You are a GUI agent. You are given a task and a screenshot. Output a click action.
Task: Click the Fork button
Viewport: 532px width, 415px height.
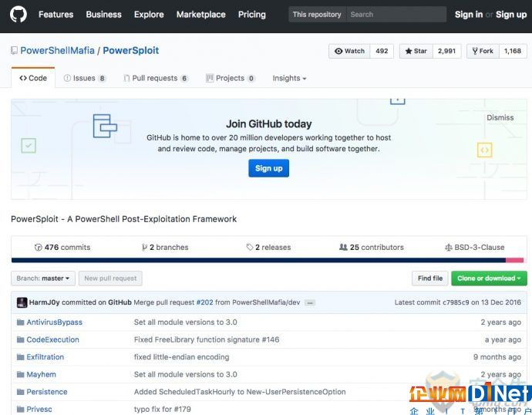[x=483, y=51]
